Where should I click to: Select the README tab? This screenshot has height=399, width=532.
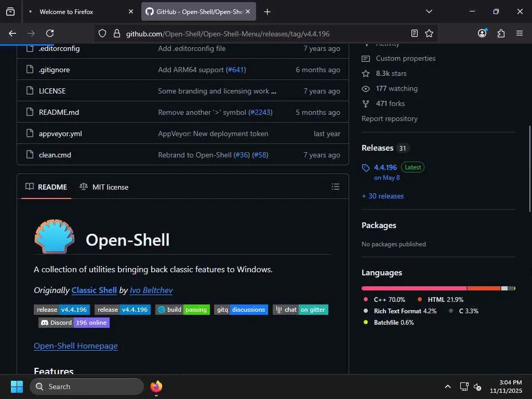[46, 187]
